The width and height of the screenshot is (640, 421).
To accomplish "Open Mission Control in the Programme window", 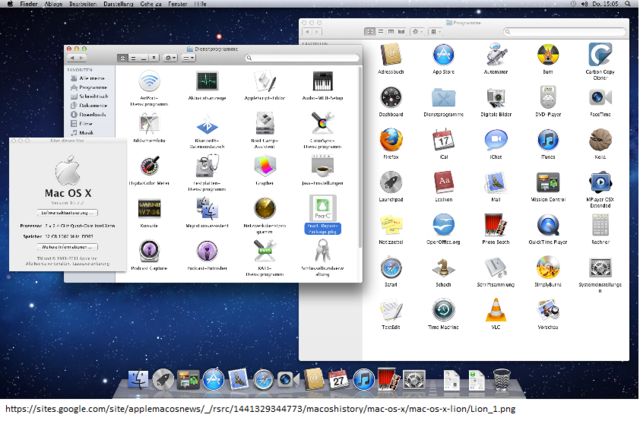I will (x=548, y=183).
